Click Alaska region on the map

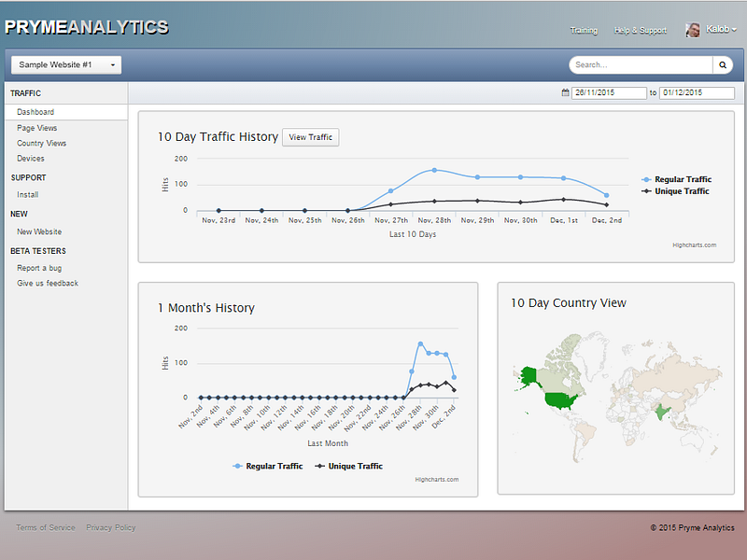(528, 376)
